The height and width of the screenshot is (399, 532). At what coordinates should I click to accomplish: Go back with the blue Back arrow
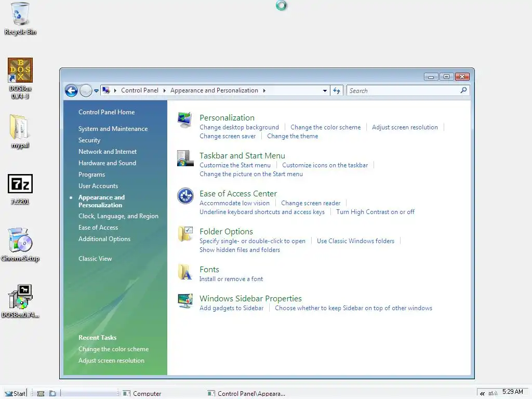[71, 90]
